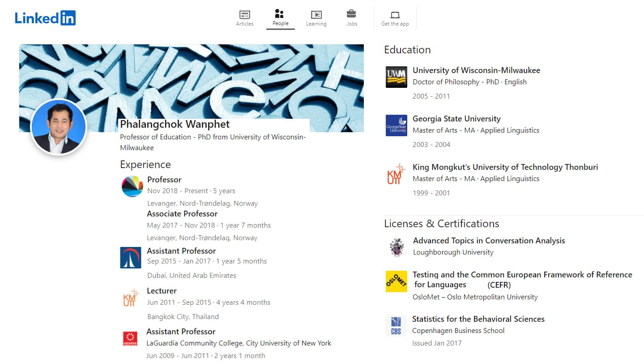The height and width of the screenshot is (363, 644).
Task: Open the profile photo thumbnail
Action: [59, 127]
